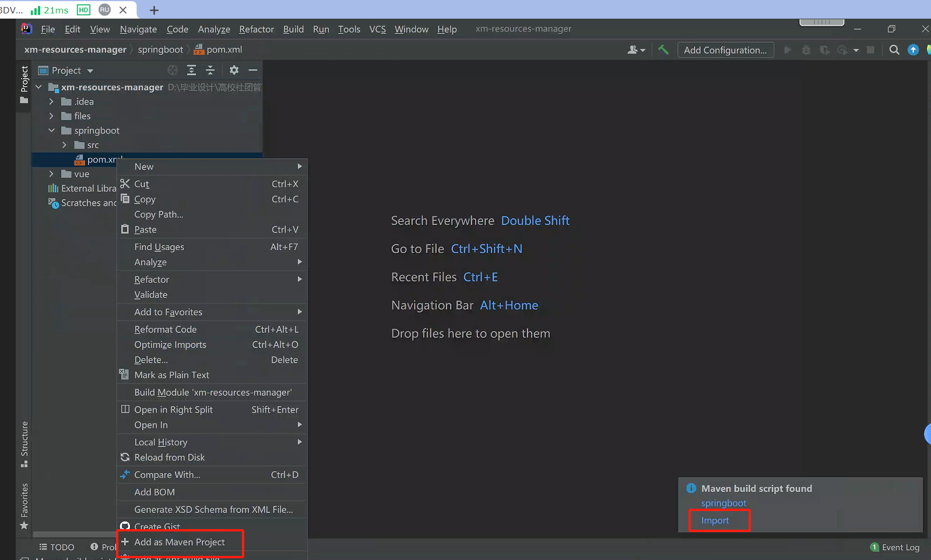This screenshot has width=931, height=560.
Task: Open the run configurations dropdown arrow
Action: [x=856, y=50]
